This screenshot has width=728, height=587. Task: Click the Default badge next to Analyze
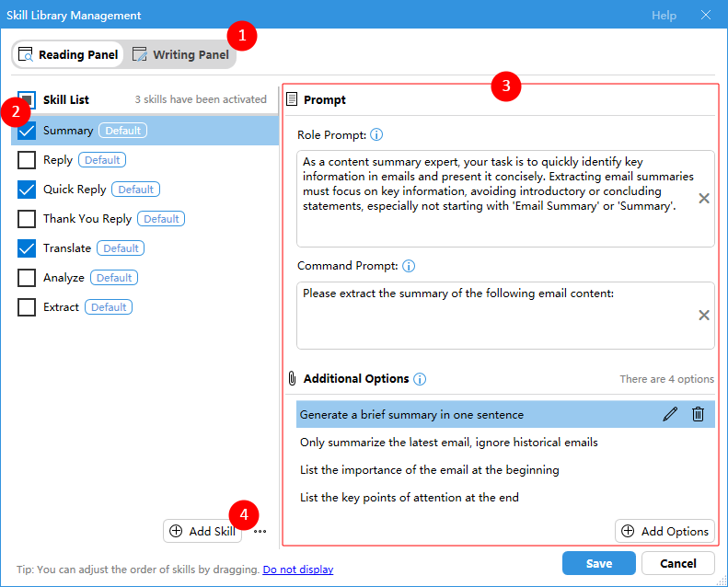coord(114,278)
